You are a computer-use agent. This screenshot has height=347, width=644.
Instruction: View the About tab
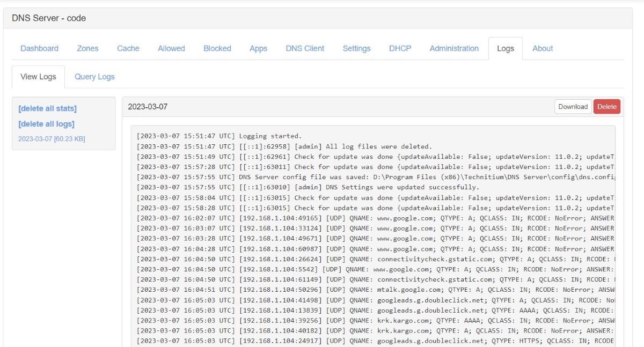543,48
